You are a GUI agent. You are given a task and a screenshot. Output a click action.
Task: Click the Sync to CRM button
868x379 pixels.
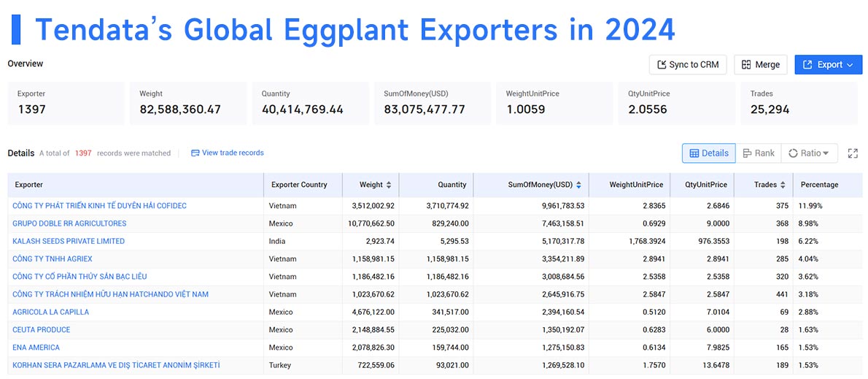[688, 65]
